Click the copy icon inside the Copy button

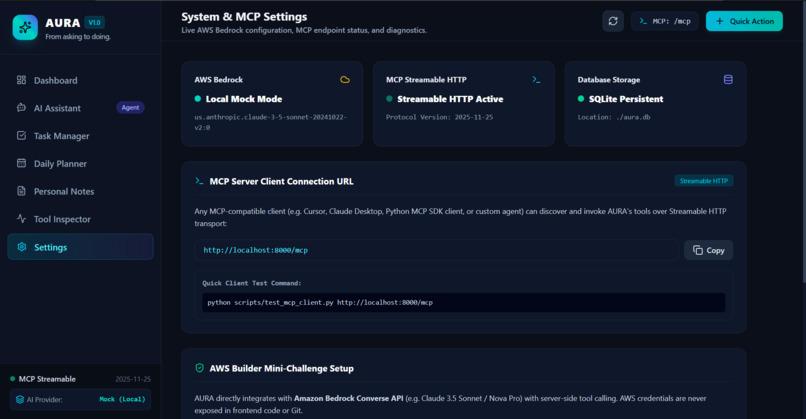click(698, 250)
